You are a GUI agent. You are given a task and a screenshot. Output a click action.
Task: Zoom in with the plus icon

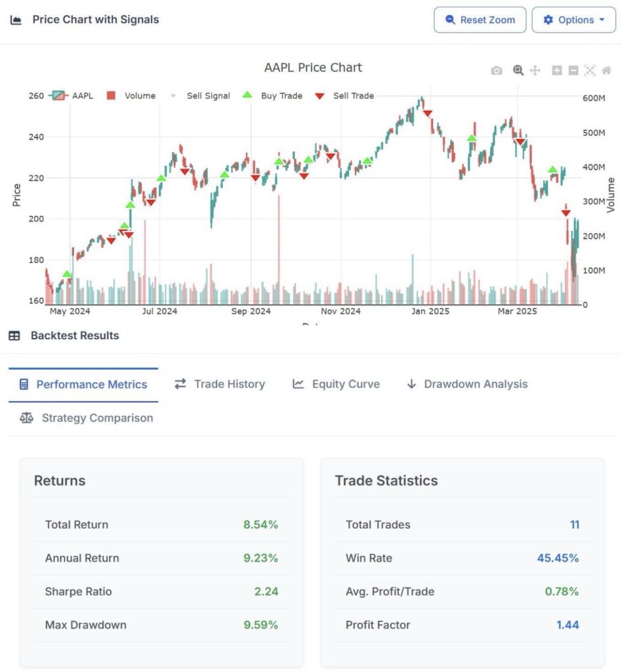[556, 70]
